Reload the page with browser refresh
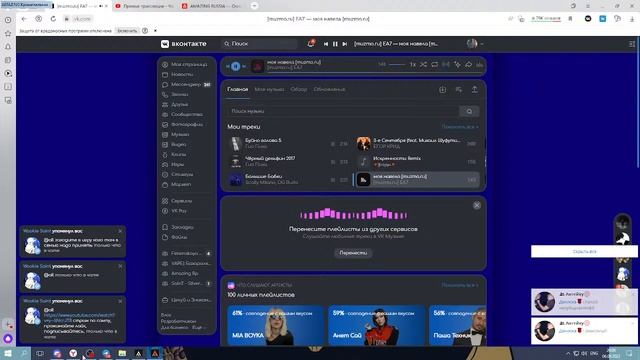This screenshot has width=640, height=360. click(x=53, y=19)
